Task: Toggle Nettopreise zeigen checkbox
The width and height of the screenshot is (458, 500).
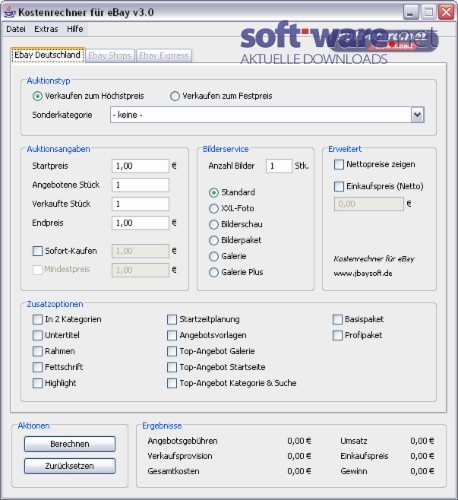Action: click(x=339, y=165)
